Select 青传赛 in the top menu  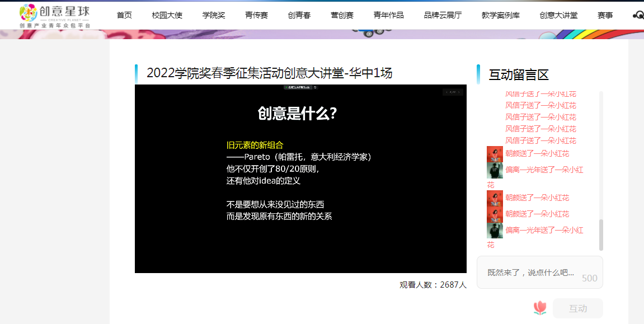tap(257, 15)
